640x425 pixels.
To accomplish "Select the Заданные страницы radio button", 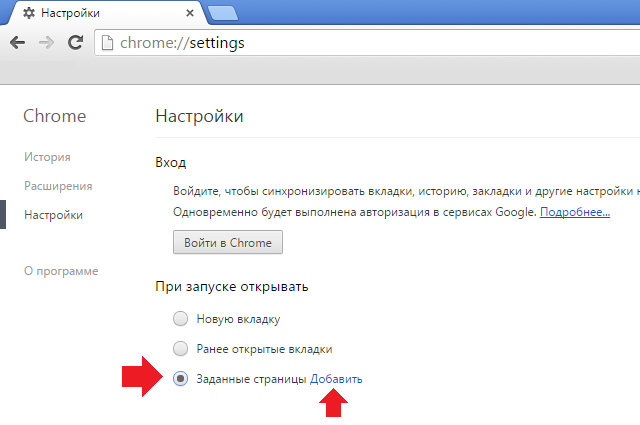I will (x=180, y=379).
